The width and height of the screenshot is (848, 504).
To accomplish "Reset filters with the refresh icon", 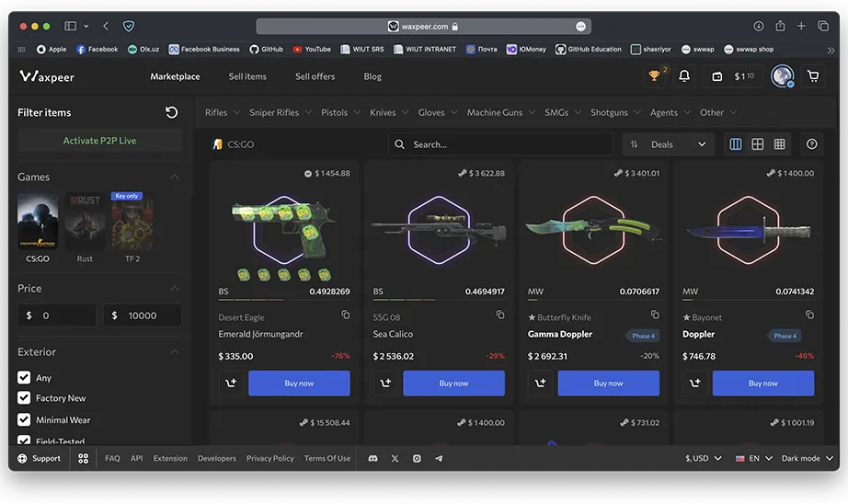I will coord(171,112).
